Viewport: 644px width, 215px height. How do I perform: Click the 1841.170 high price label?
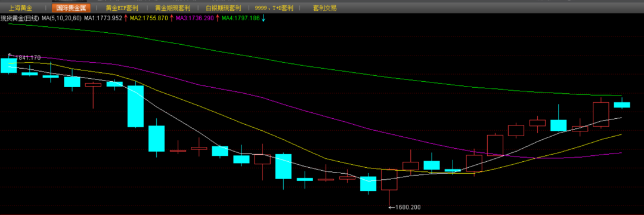tap(28, 57)
